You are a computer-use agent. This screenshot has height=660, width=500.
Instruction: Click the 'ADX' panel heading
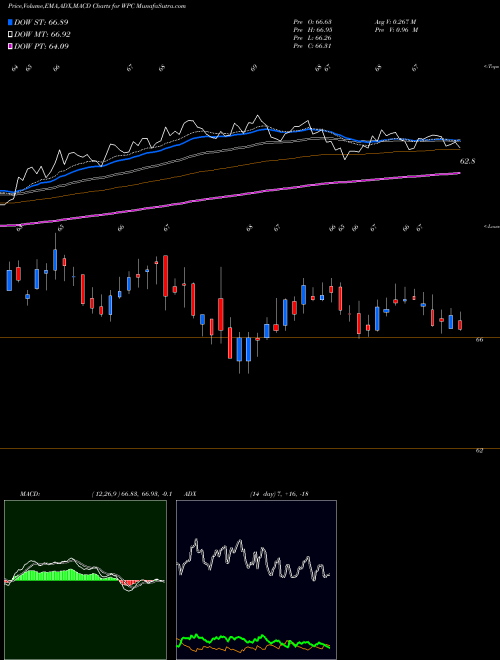pos(190,494)
